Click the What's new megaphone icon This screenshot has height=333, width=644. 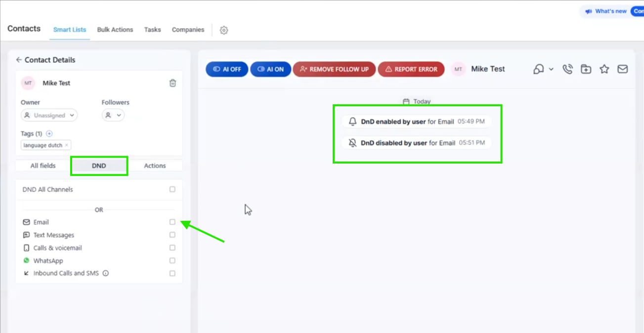(589, 11)
